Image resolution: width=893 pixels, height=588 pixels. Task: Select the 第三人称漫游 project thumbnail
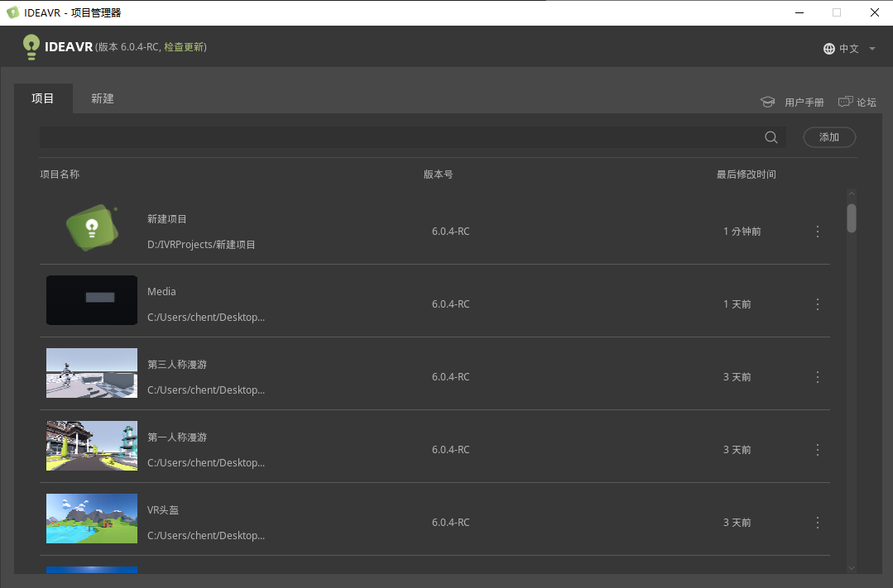pyautogui.click(x=92, y=373)
